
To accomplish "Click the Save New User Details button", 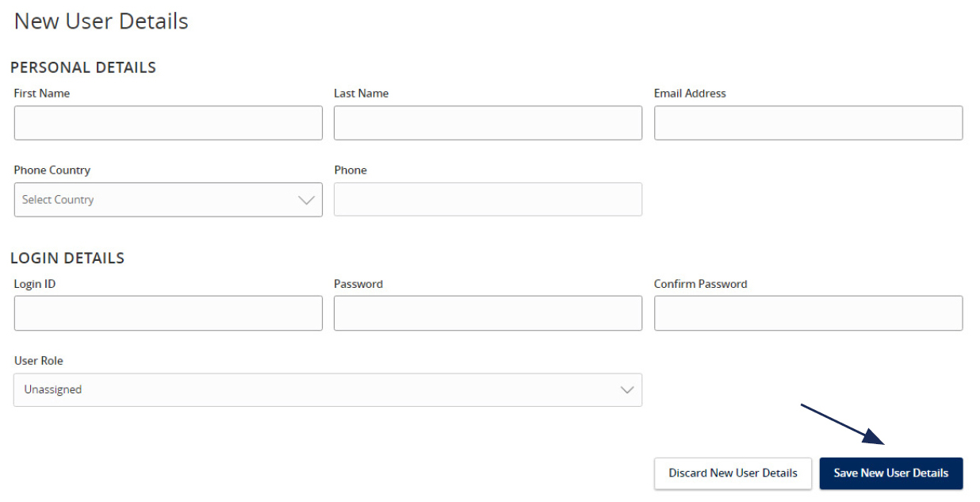I will tap(890, 473).
